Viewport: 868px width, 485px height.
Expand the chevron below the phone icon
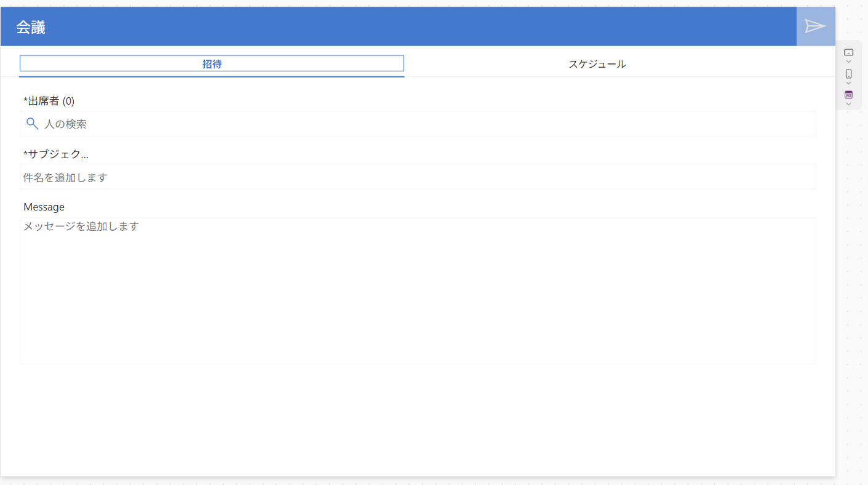(x=848, y=83)
